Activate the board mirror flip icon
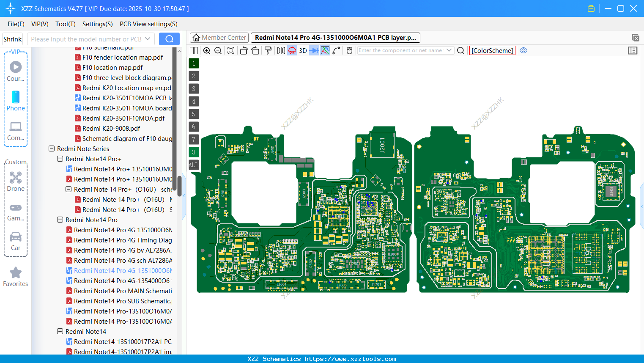 281,50
